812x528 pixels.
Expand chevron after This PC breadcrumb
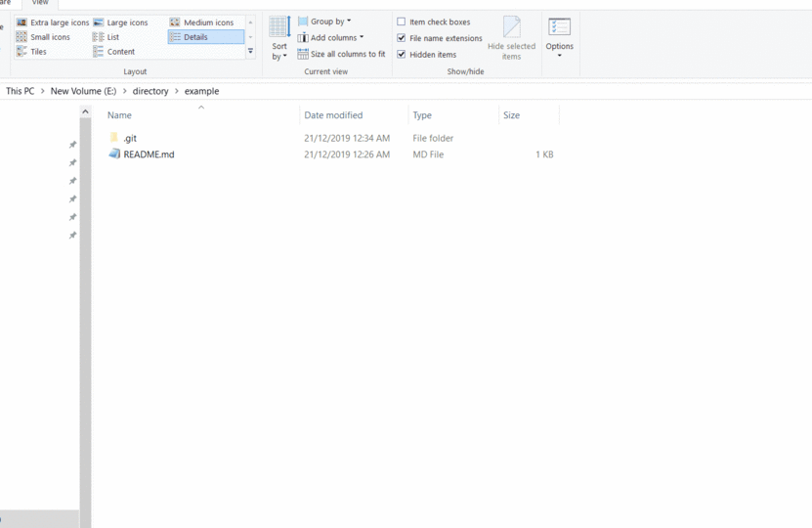(42, 91)
